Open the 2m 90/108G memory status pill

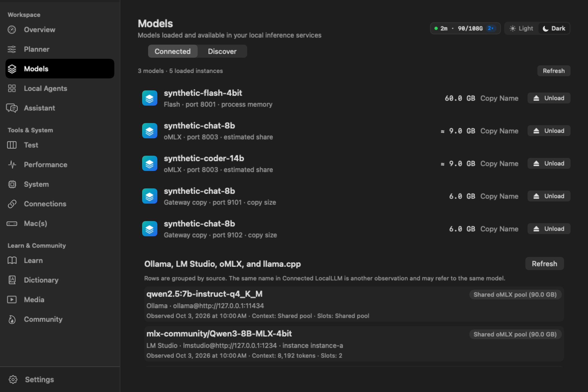click(465, 28)
